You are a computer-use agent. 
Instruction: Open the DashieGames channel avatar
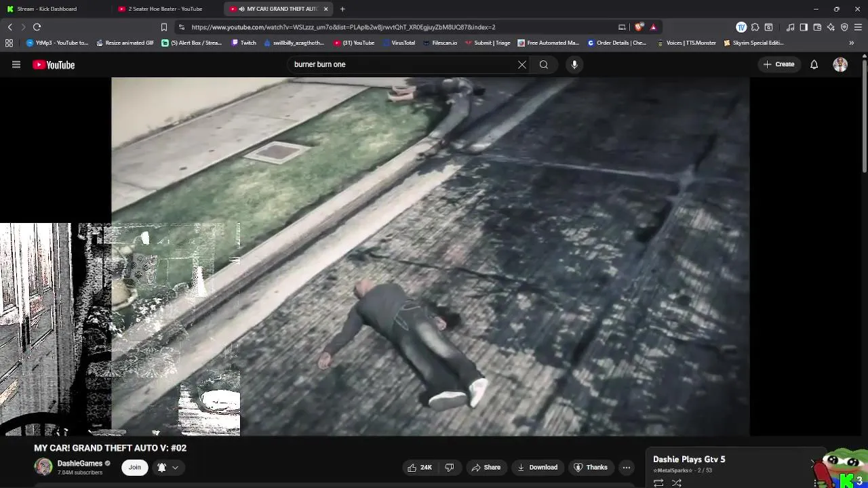(x=43, y=466)
